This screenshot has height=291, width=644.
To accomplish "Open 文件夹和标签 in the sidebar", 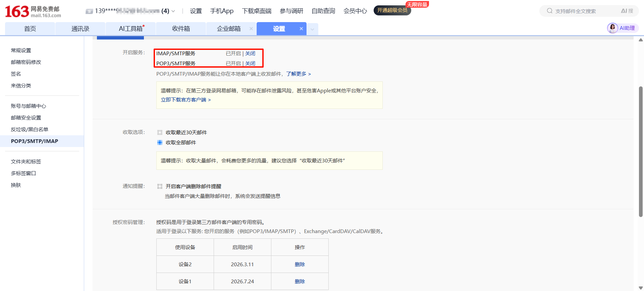I will [26, 161].
